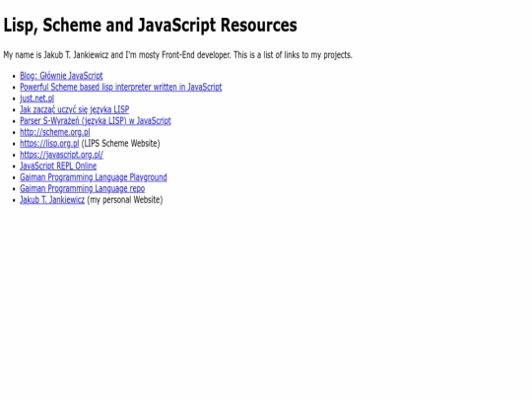Visit the just.net.pl link

click(37, 99)
